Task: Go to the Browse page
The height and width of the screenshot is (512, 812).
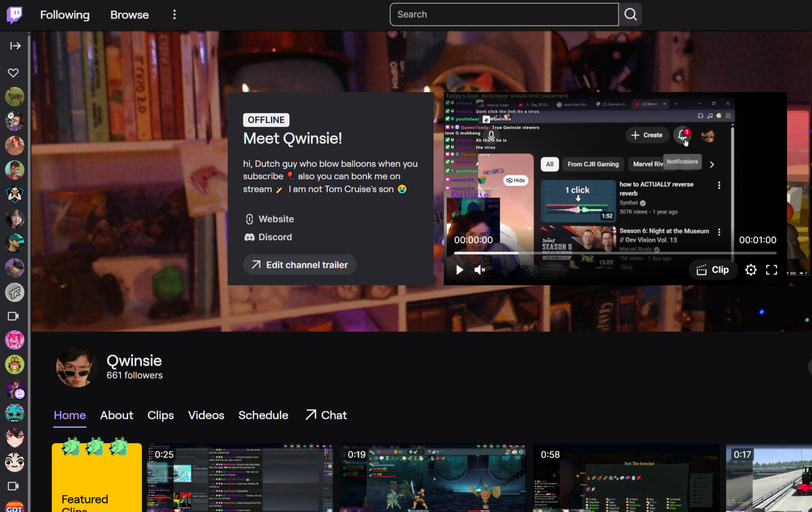Action: (130, 15)
